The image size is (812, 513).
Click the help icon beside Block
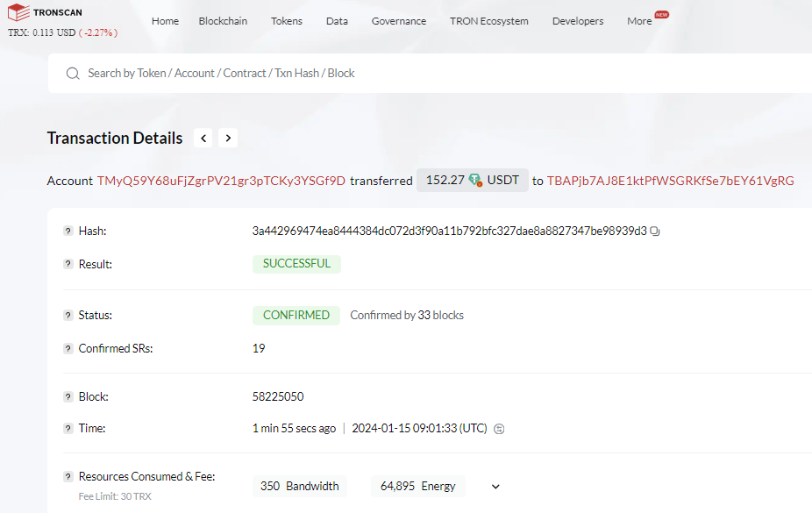[68, 396]
